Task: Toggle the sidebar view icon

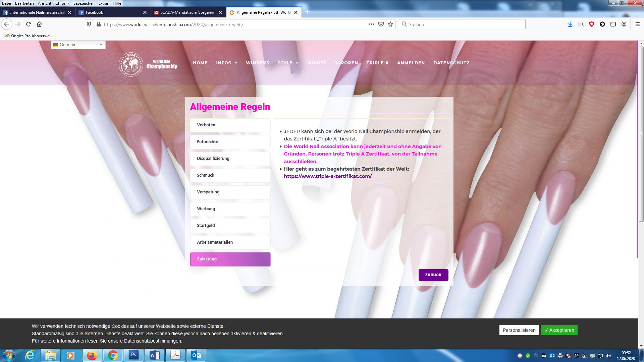Action: click(x=613, y=24)
